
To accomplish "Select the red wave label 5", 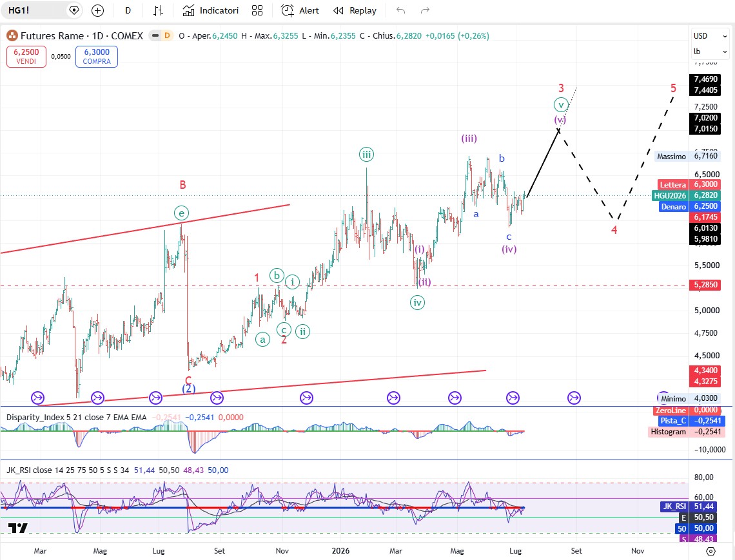I will click(x=673, y=88).
